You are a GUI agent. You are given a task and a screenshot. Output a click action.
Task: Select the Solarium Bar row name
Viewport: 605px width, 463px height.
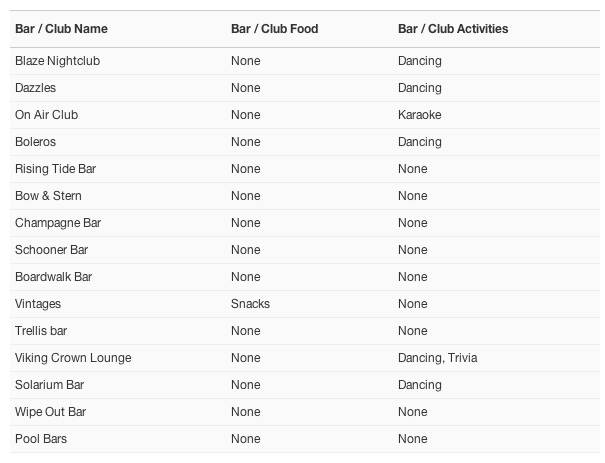pos(49,385)
